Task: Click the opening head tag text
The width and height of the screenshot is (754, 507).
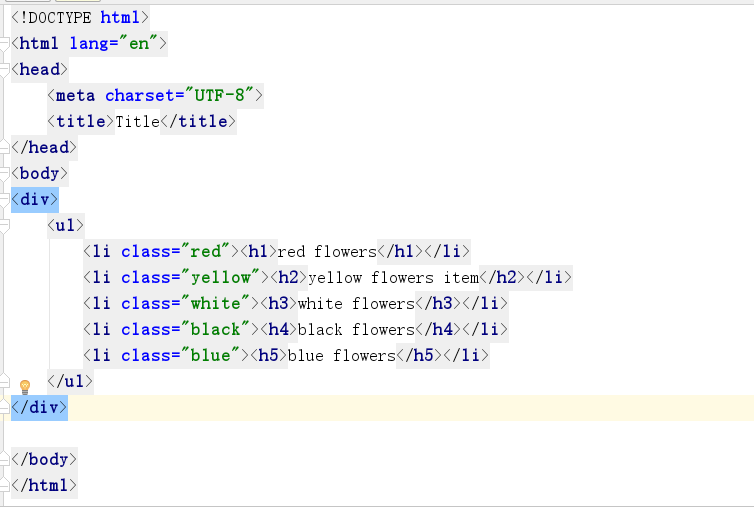Action: click(x=39, y=70)
